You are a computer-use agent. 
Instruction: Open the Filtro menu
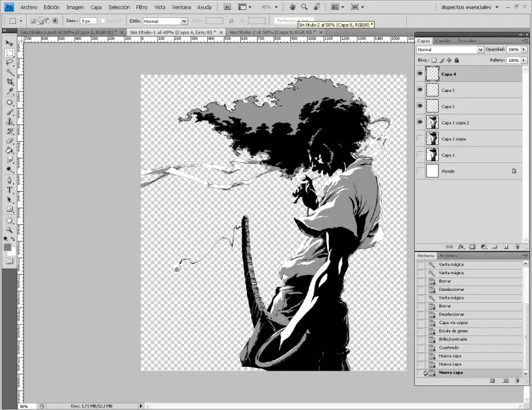pyautogui.click(x=141, y=7)
